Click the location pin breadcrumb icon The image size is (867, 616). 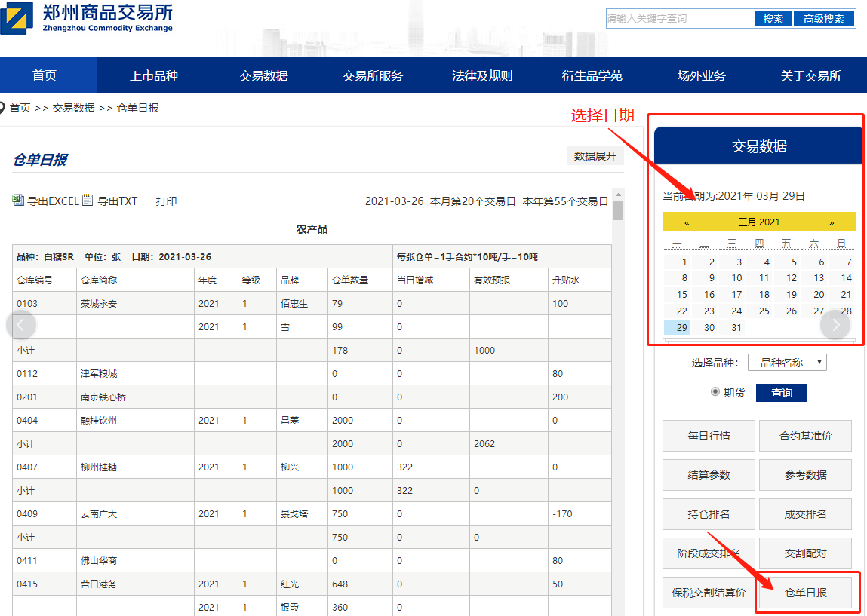click(3, 108)
